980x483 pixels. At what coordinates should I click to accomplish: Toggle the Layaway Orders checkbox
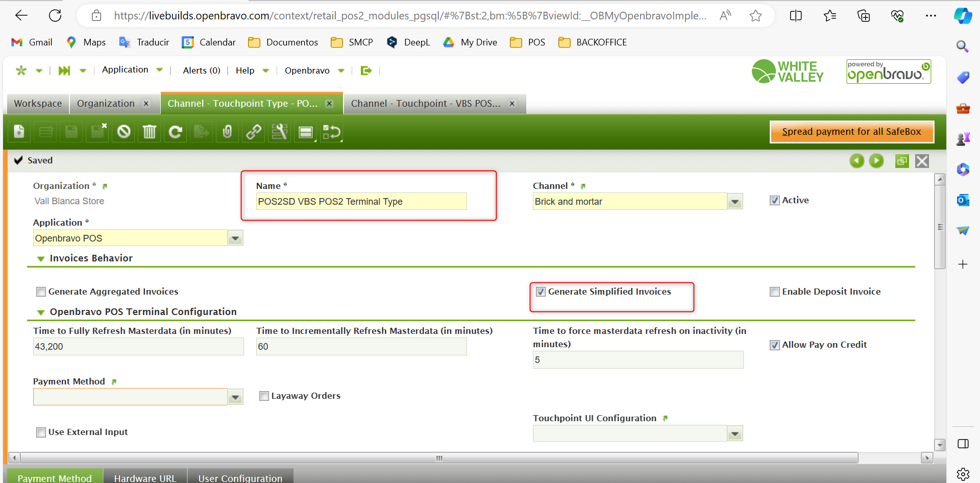(x=264, y=396)
